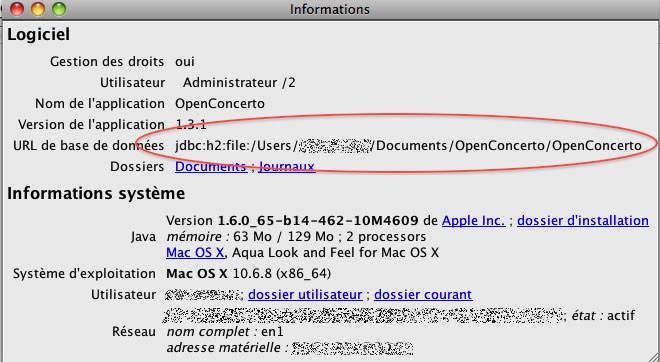
Task: Select the version value 1.3.1
Action: pos(191,125)
